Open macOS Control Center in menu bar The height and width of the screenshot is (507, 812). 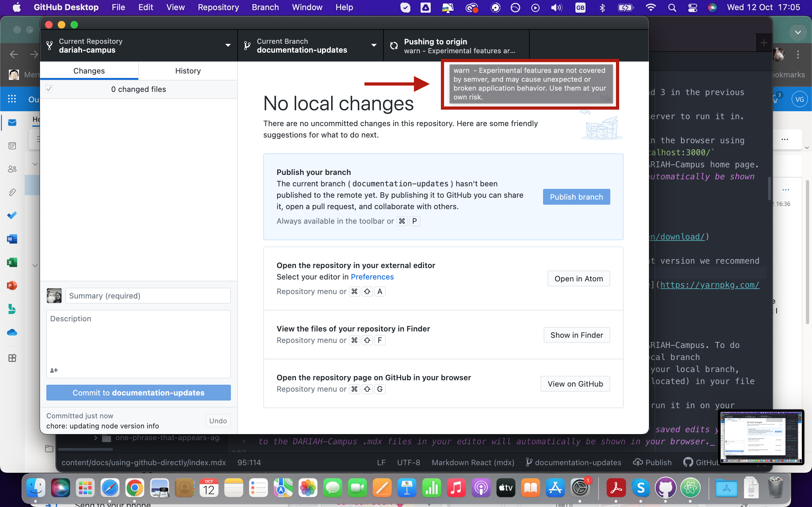tap(692, 7)
